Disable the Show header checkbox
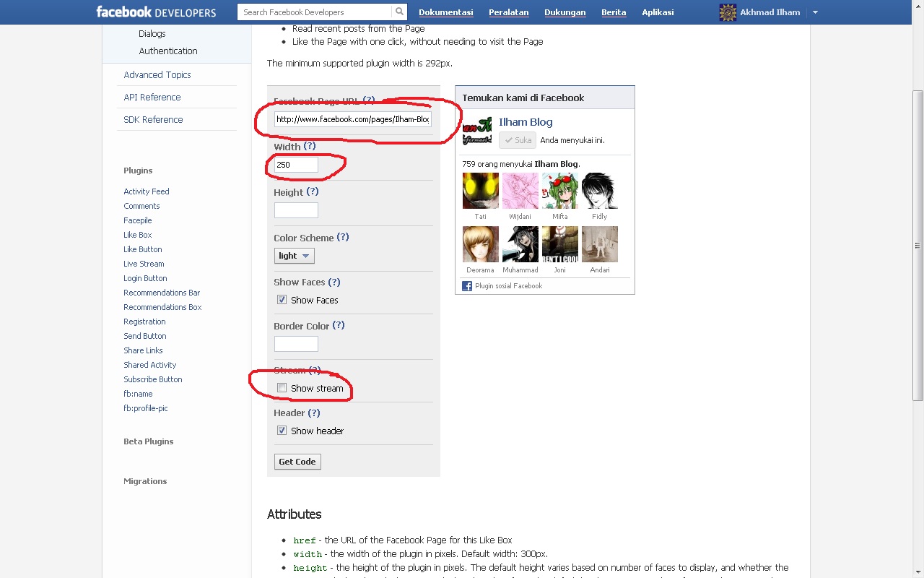This screenshot has height=578, width=924. pyautogui.click(x=282, y=431)
